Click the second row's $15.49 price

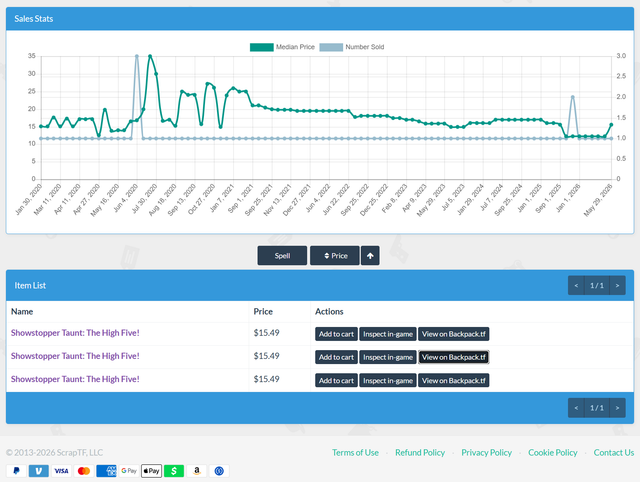pyautogui.click(x=267, y=356)
